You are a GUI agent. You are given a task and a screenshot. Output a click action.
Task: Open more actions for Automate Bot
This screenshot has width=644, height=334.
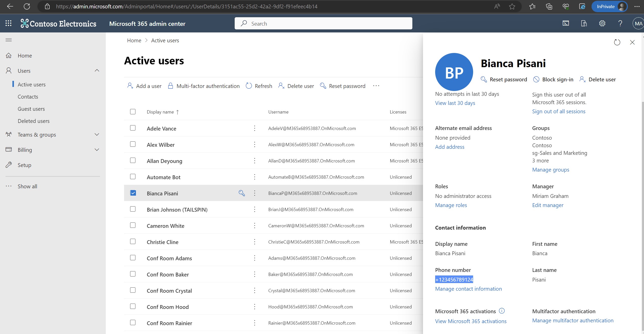255,177
